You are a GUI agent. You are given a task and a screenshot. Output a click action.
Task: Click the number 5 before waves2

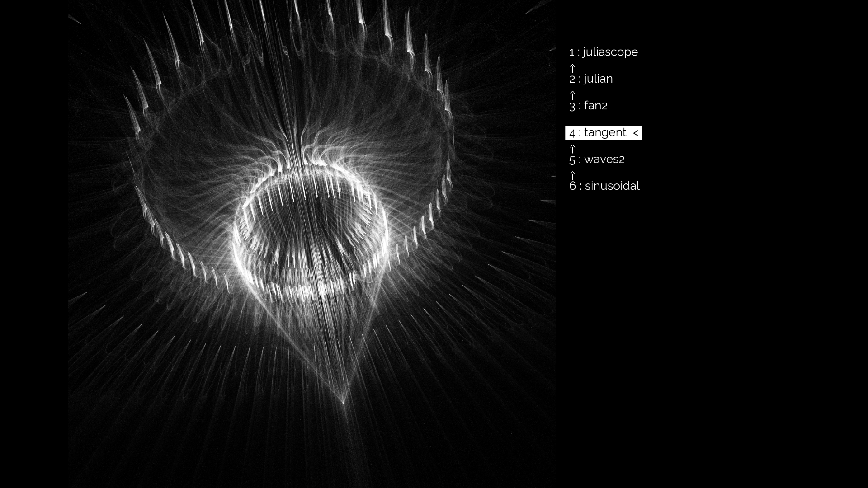[x=572, y=160]
